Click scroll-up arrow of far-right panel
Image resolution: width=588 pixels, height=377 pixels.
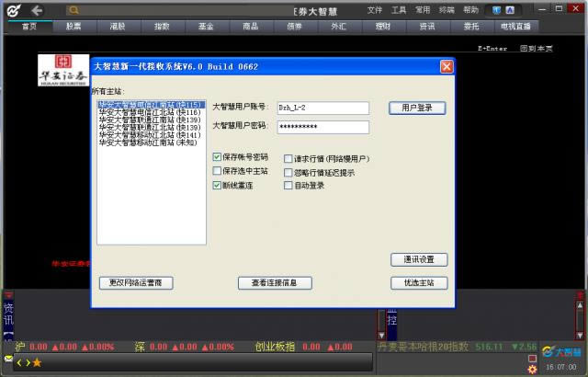[x=580, y=305]
